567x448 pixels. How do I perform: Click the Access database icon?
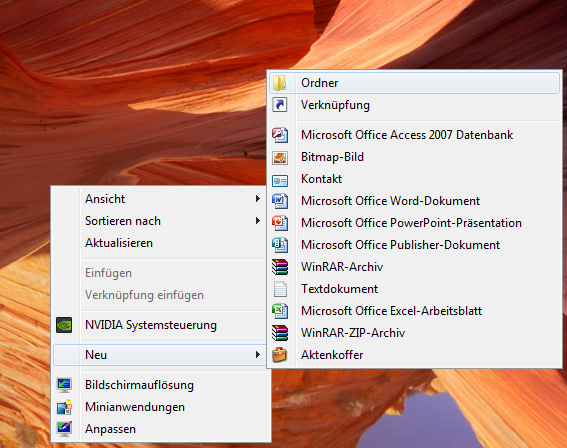[280, 135]
